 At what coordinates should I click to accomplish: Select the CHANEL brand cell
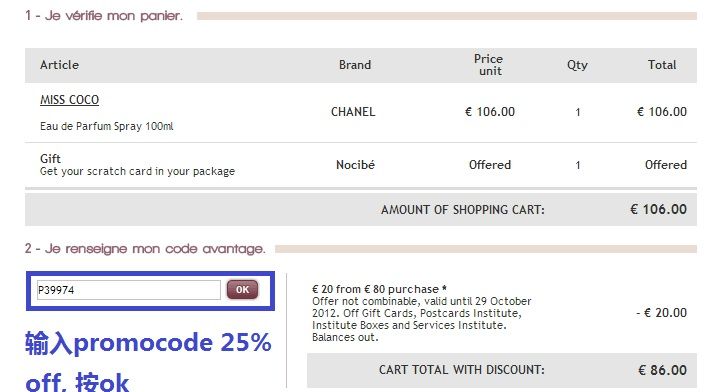353,112
